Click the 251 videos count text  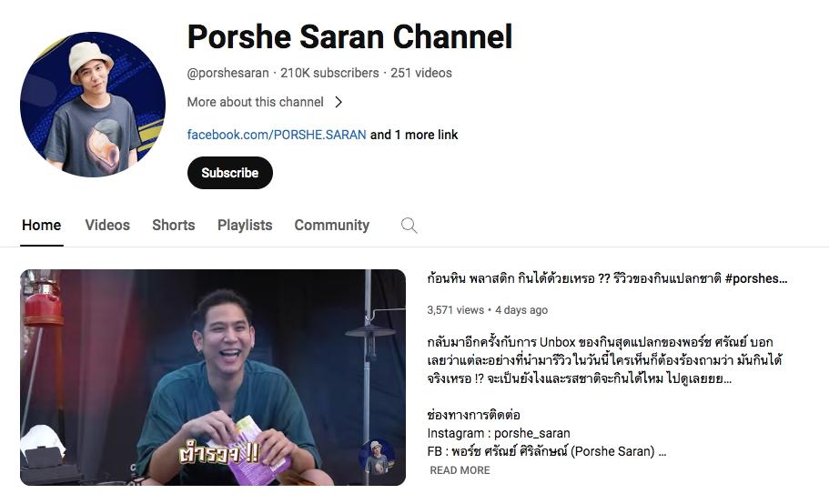(421, 73)
